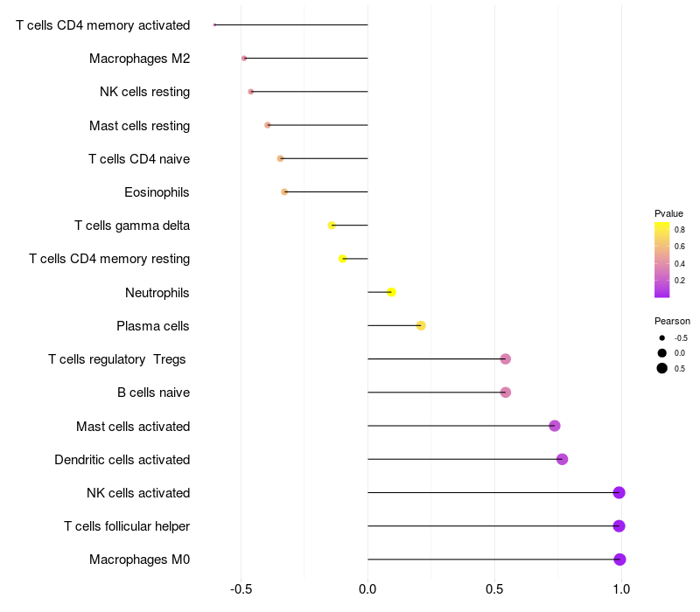Select the Dendritic cells activated data point

click(562, 459)
